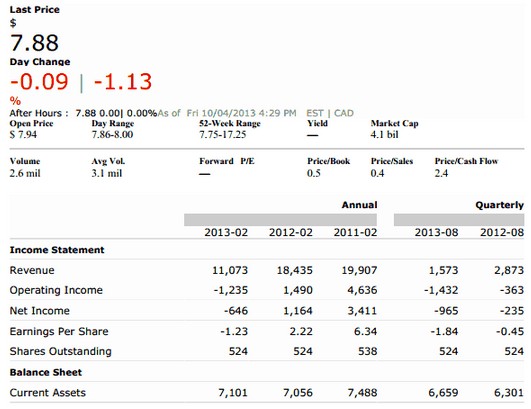Select the '2013-08' column header
This screenshot has width=531, height=409.
point(437,233)
